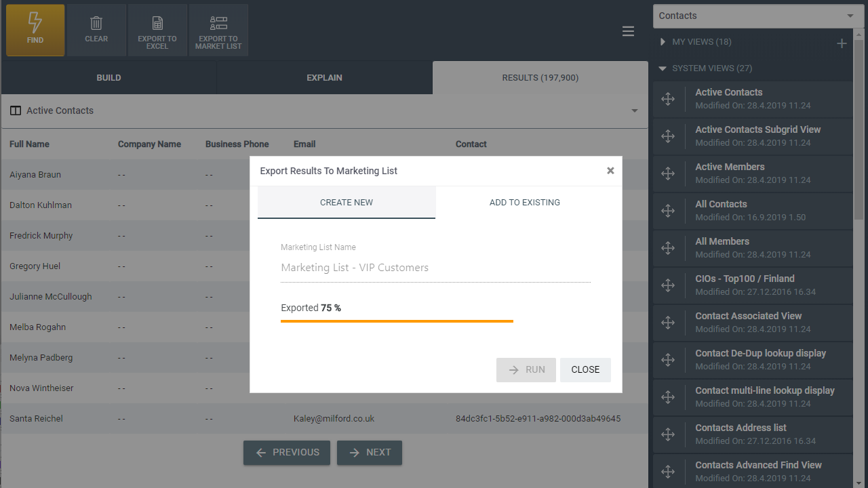The width and height of the screenshot is (868, 488).
Task: Click the Export to Market List icon
Action: click(218, 24)
